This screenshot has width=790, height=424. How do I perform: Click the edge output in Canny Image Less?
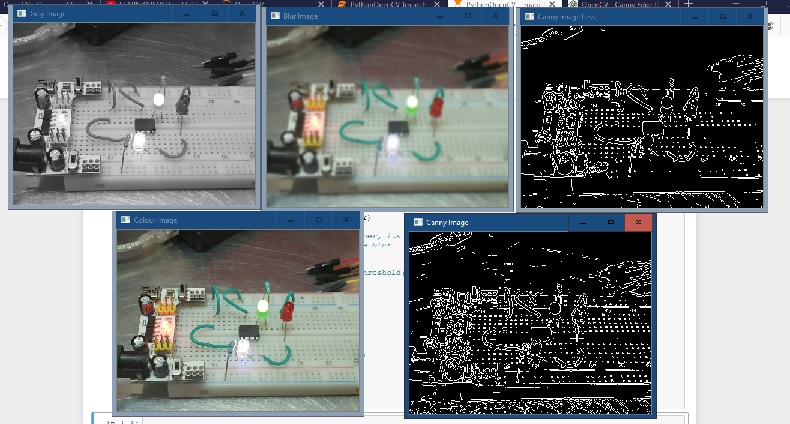(x=642, y=117)
